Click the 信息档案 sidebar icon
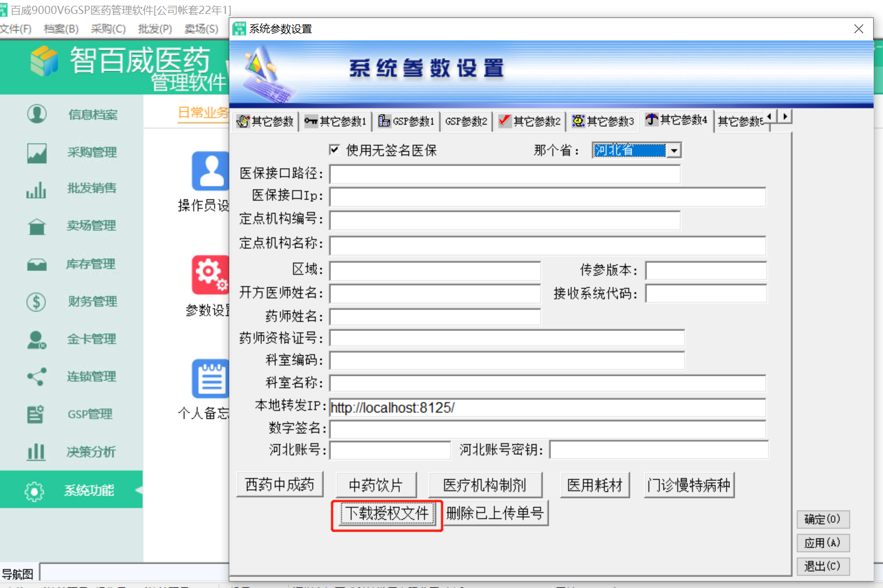Viewport: 883px width, 588px height. pyautogui.click(x=37, y=114)
